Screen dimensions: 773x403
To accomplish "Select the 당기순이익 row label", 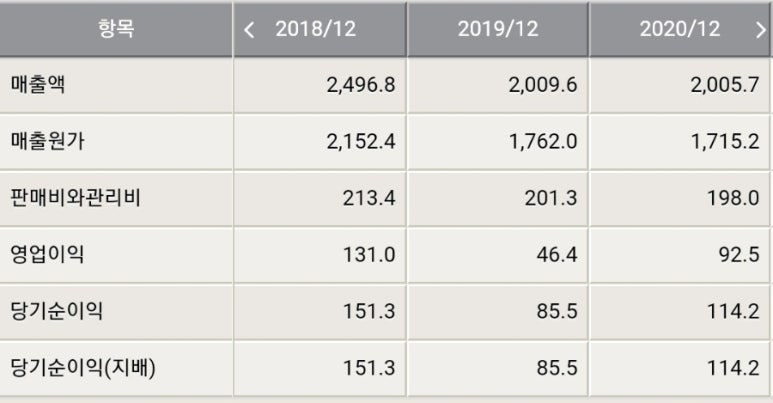I will click(57, 311).
